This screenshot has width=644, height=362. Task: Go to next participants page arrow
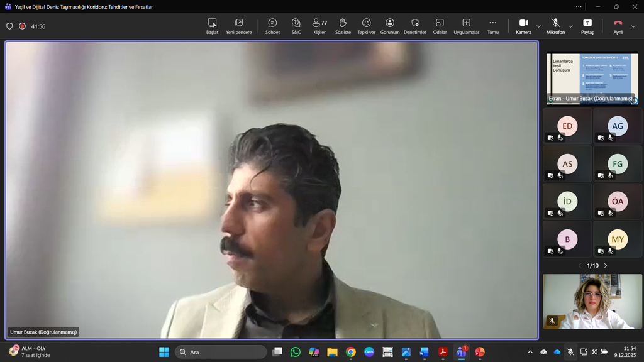[606, 266]
